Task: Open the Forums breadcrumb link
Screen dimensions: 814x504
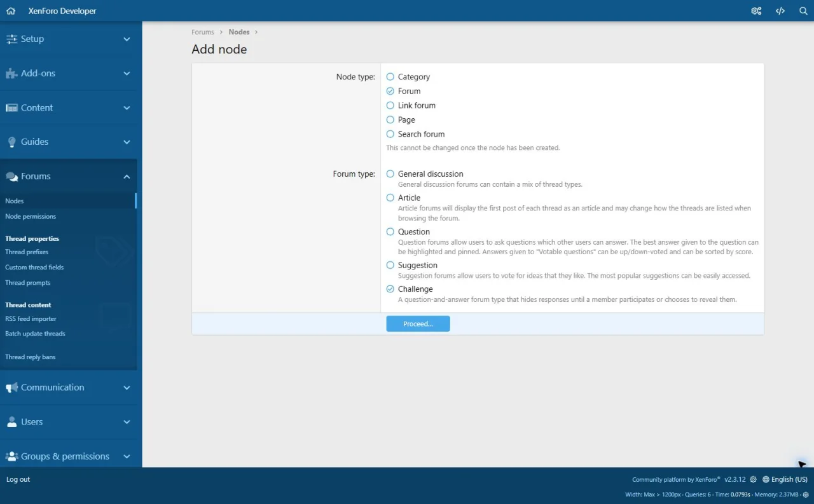Action: [x=203, y=32]
